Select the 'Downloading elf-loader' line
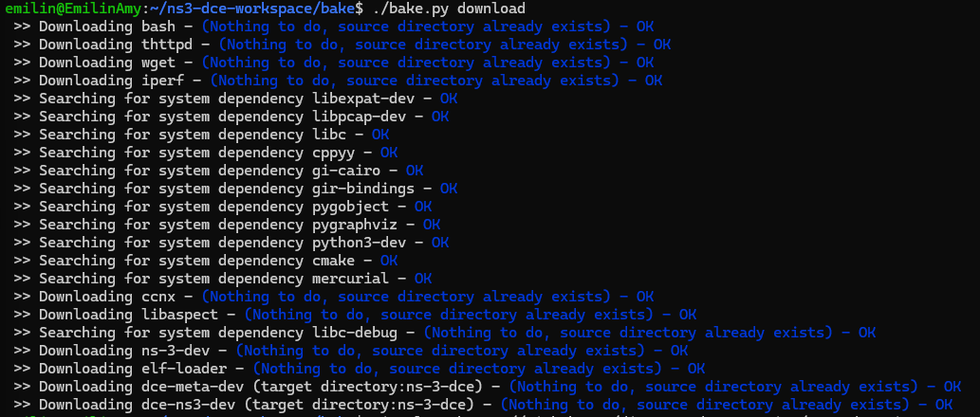This screenshot has height=417, width=980. (x=360, y=369)
